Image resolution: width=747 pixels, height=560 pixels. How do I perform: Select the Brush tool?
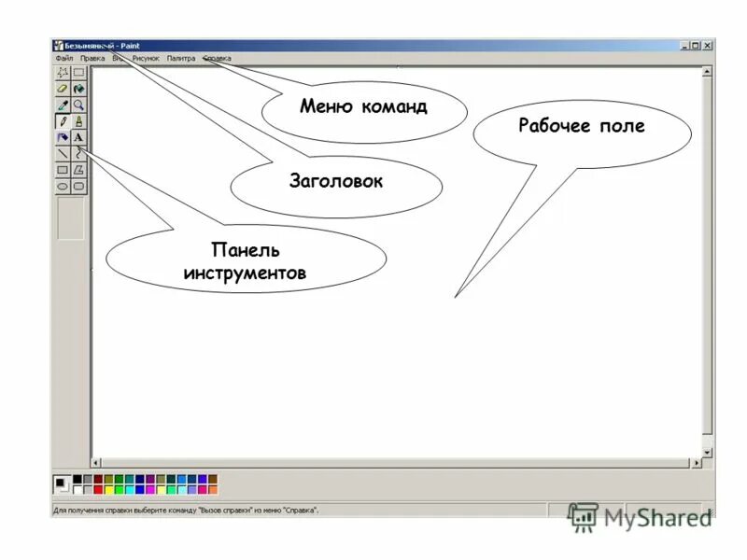click(x=78, y=120)
